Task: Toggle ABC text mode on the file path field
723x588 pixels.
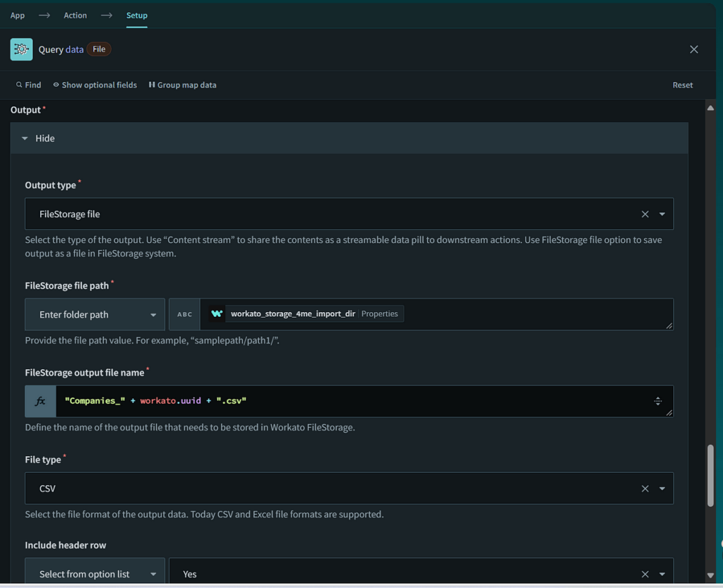Action: pyautogui.click(x=184, y=313)
